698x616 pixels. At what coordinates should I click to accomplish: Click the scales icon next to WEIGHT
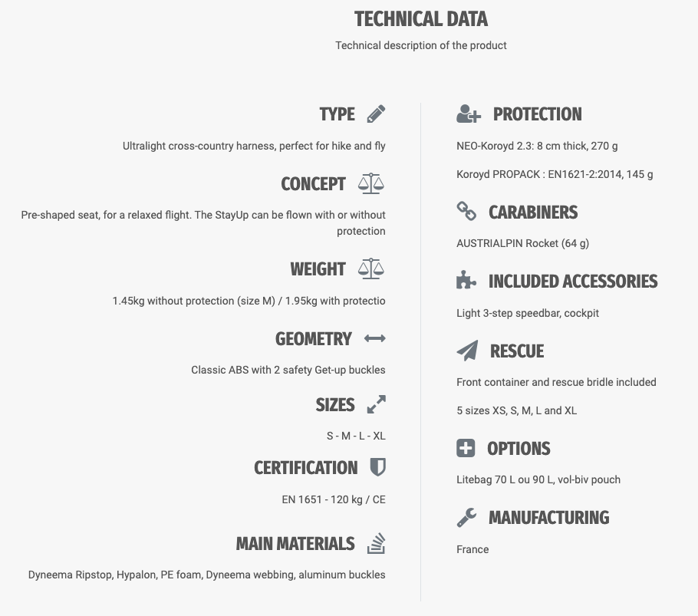click(371, 269)
